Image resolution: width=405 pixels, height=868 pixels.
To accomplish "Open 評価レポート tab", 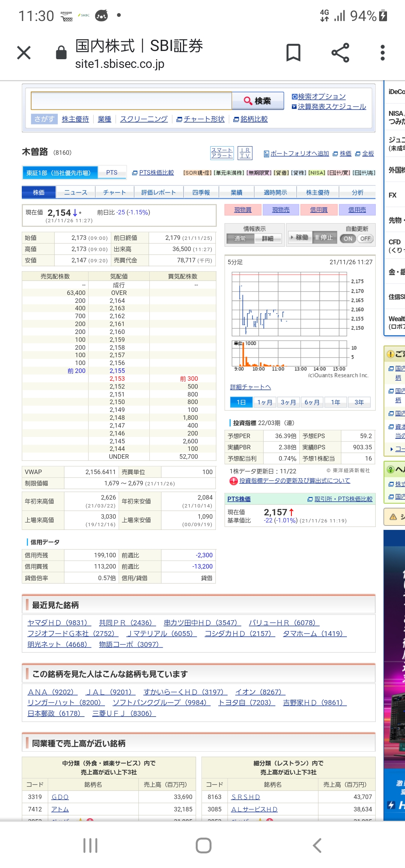I will tap(159, 192).
